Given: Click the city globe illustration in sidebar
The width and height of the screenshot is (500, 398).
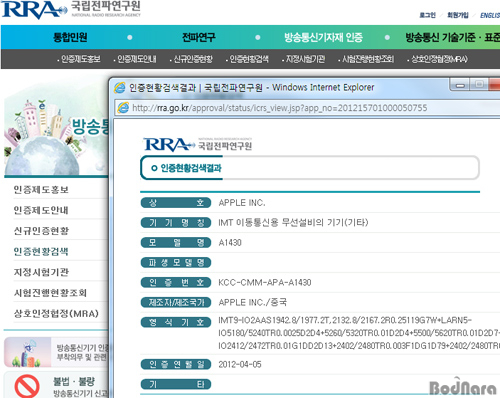Looking at the screenshot, I should tap(43, 137).
